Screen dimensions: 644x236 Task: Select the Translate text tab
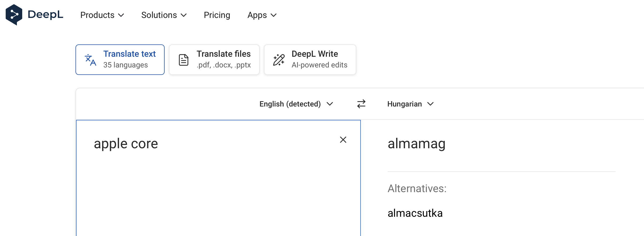tap(120, 60)
